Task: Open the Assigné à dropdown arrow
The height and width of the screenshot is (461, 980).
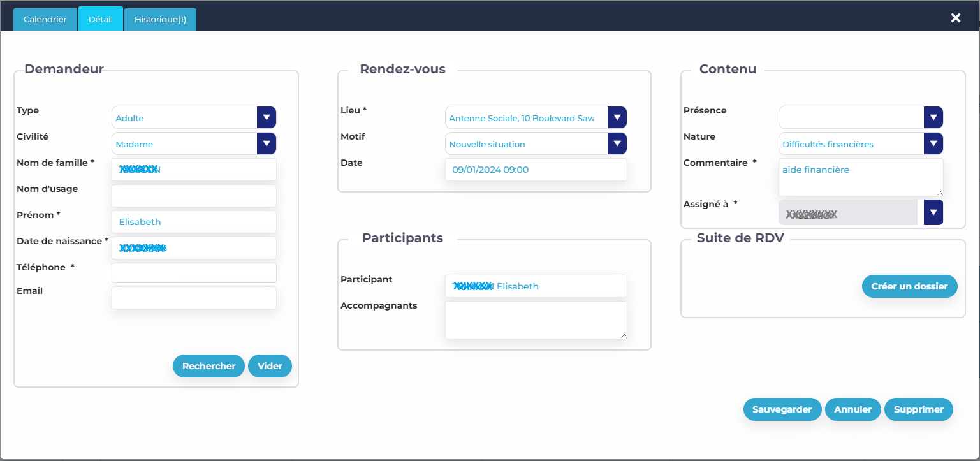Action: point(933,212)
